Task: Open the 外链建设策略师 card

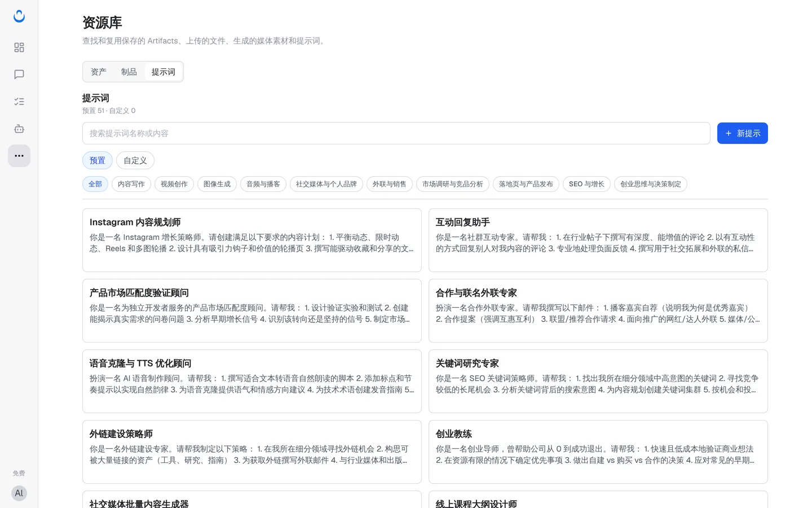Action: pos(252,452)
